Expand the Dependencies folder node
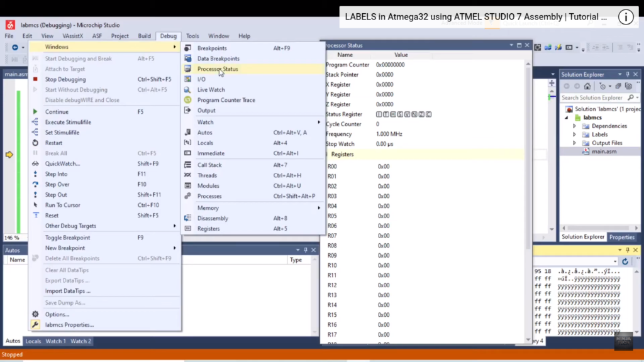 click(x=575, y=126)
